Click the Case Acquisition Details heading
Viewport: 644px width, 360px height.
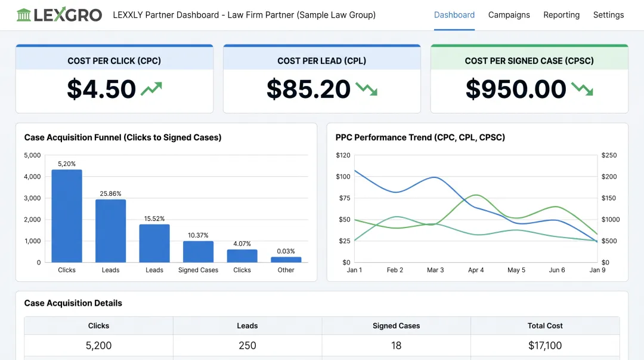(x=73, y=303)
